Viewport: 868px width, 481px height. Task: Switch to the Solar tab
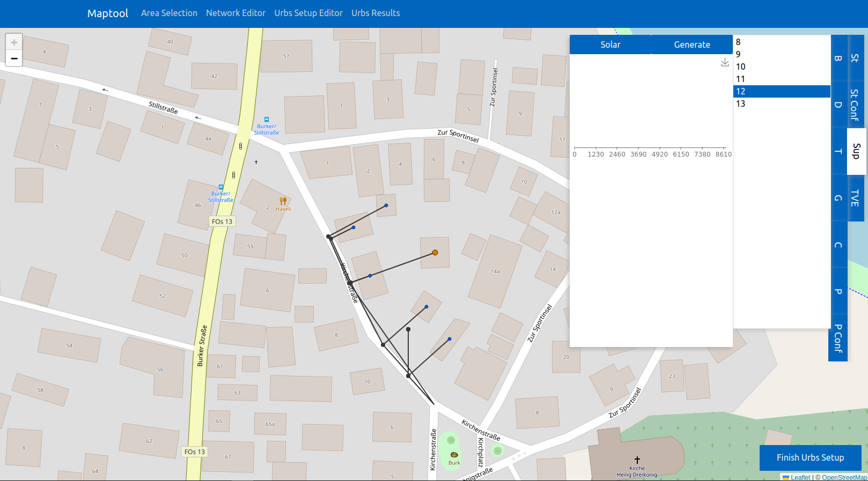610,45
